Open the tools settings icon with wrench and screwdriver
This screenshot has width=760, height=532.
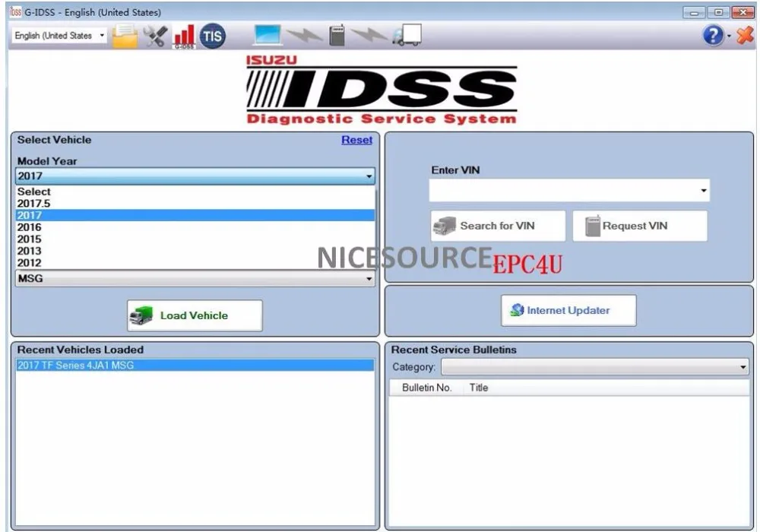coord(154,34)
